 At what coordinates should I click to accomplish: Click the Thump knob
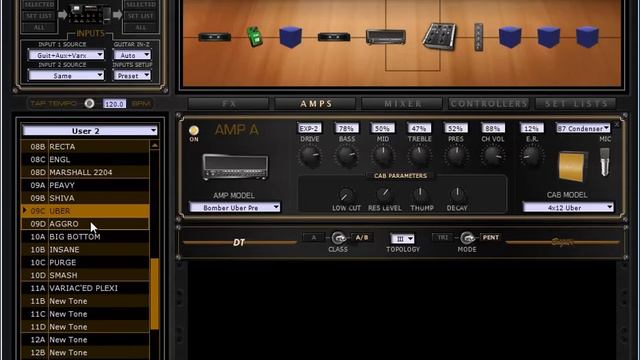click(x=420, y=194)
